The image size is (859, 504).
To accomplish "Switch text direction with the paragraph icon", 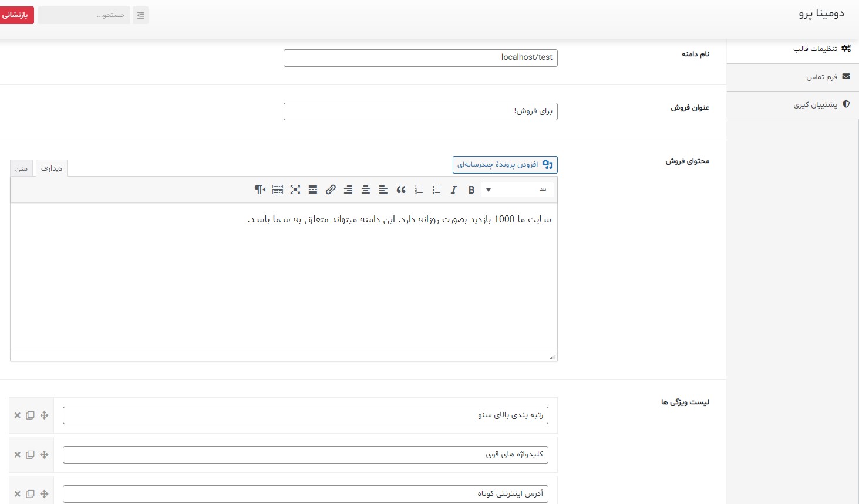I will tap(260, 190).
